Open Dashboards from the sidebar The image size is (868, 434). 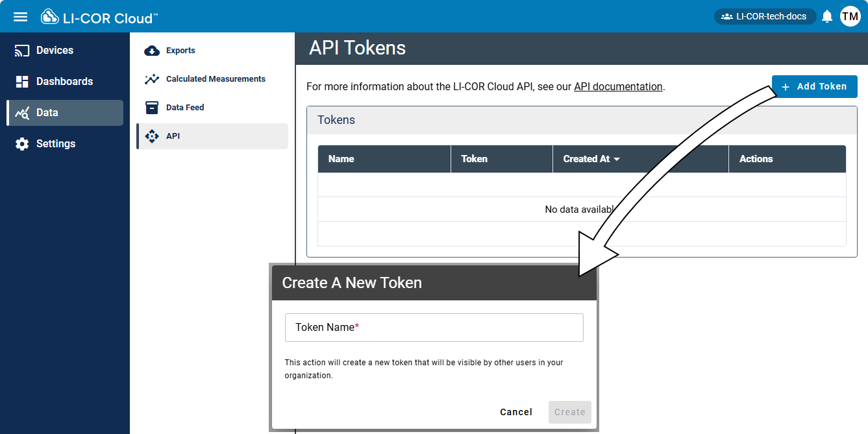21,81
